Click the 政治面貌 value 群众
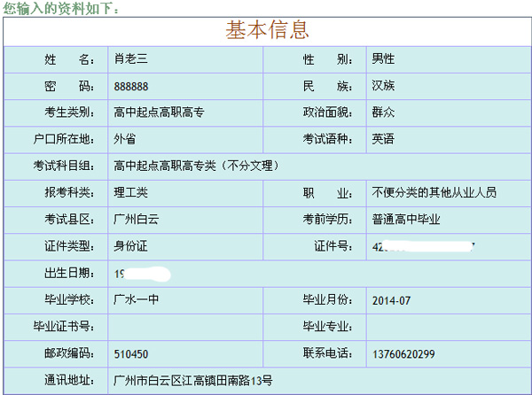Viewport: 532px width, 395px height. (x=383, y=112)
